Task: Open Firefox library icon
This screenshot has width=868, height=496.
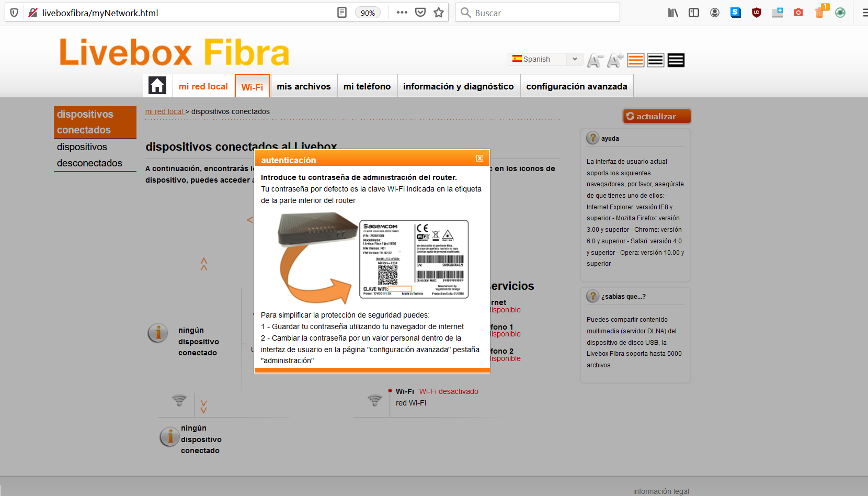Action: click(673, 13)
